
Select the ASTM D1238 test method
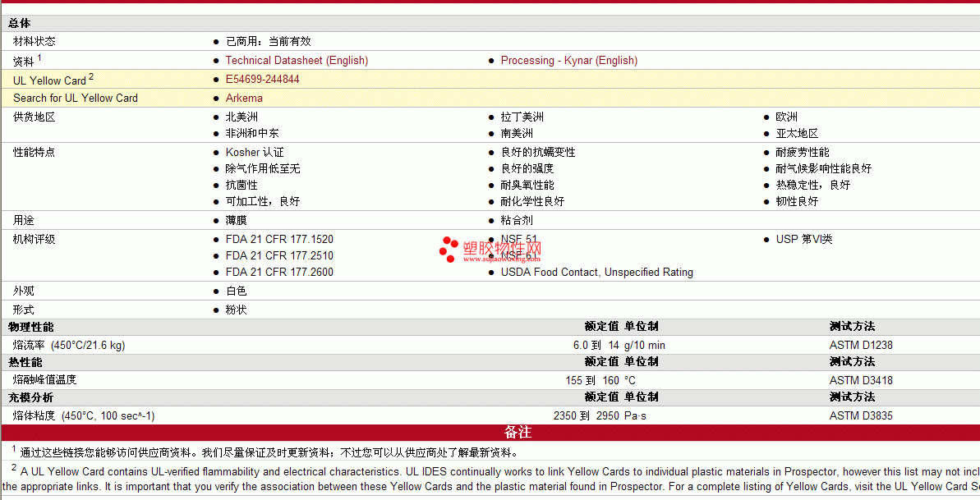click(x=861, y=345)
